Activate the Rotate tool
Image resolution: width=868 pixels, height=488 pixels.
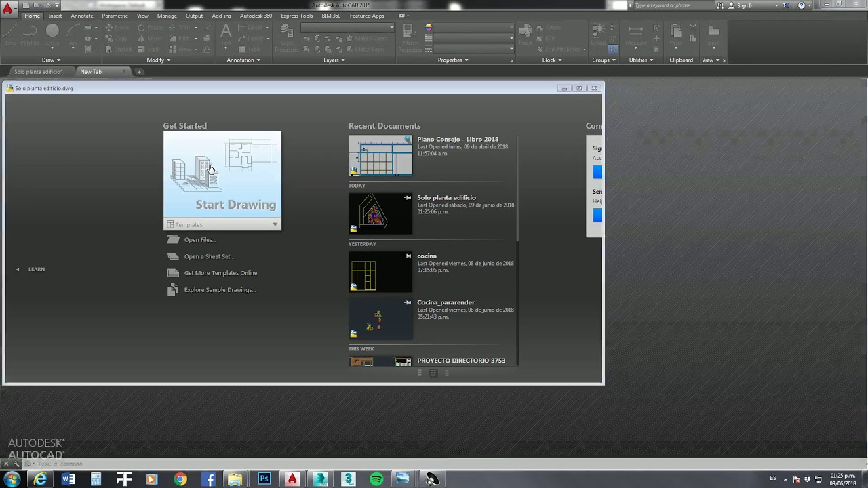[x=150, y=28]
